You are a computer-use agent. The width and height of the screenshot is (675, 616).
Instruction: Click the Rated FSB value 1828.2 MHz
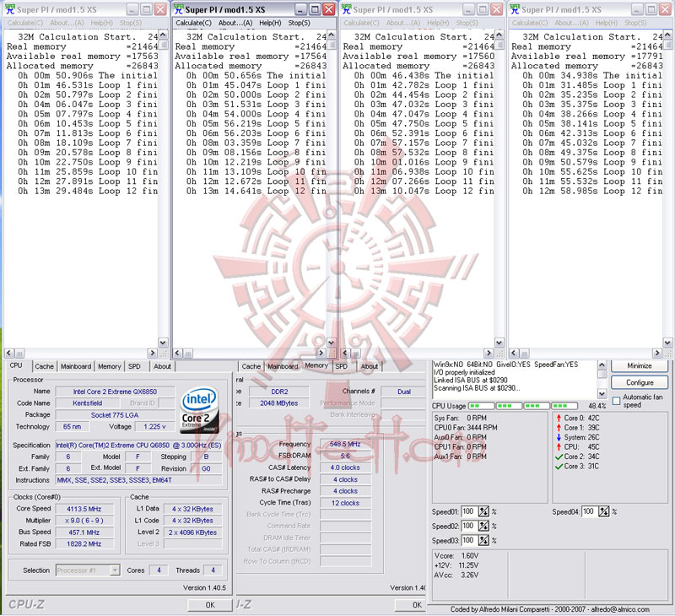coord(84,544)
